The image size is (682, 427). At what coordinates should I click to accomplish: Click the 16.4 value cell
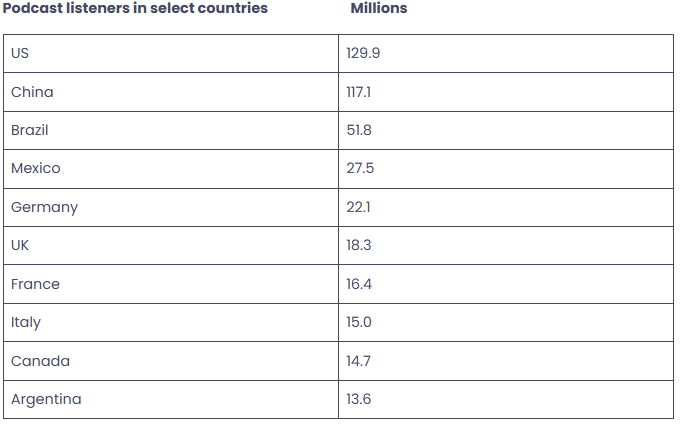tap(359, 284)
